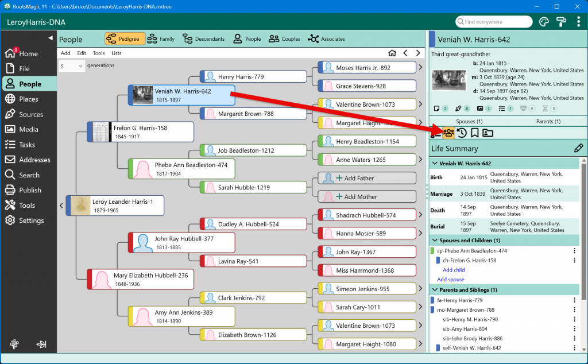Open the family members view icon
Screen dimensions: 588x364
448,133
